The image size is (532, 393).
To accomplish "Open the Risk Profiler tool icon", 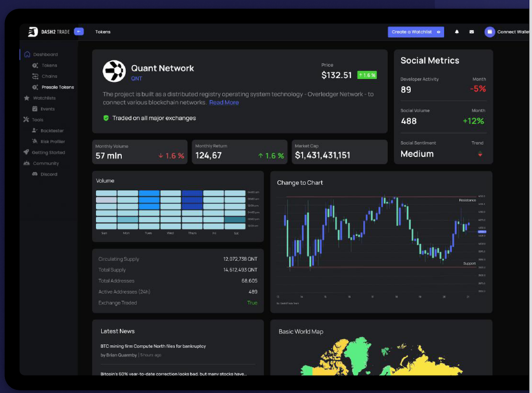I will tap(35, 141).
